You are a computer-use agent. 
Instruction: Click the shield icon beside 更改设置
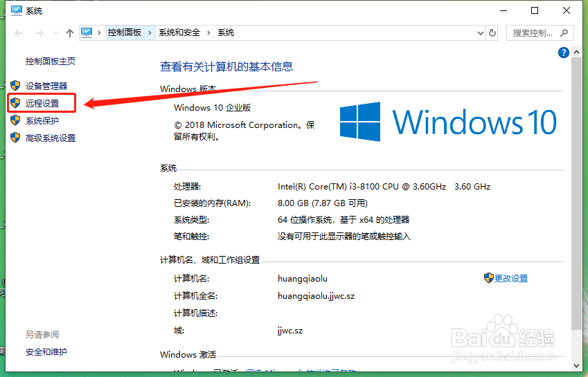489,278
